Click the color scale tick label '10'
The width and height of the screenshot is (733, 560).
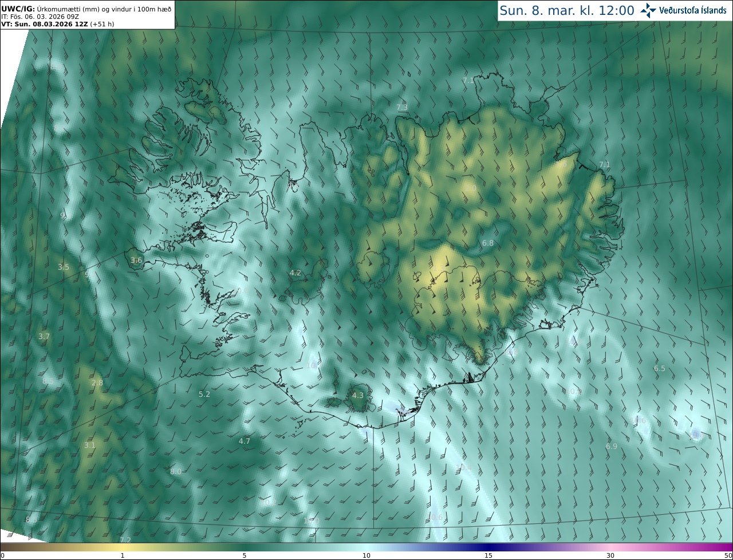[x=366, y=556]
